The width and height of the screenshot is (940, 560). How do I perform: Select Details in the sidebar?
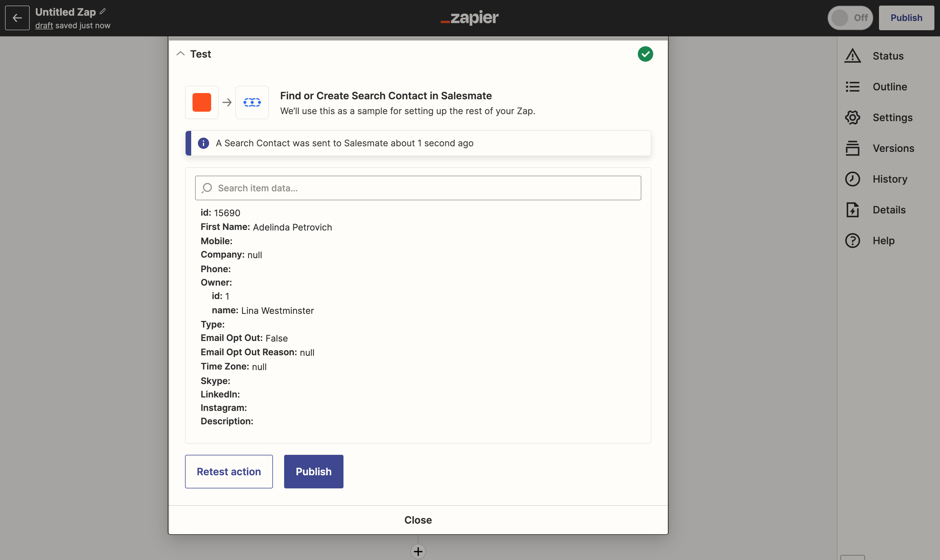click(x=889, y=210)
